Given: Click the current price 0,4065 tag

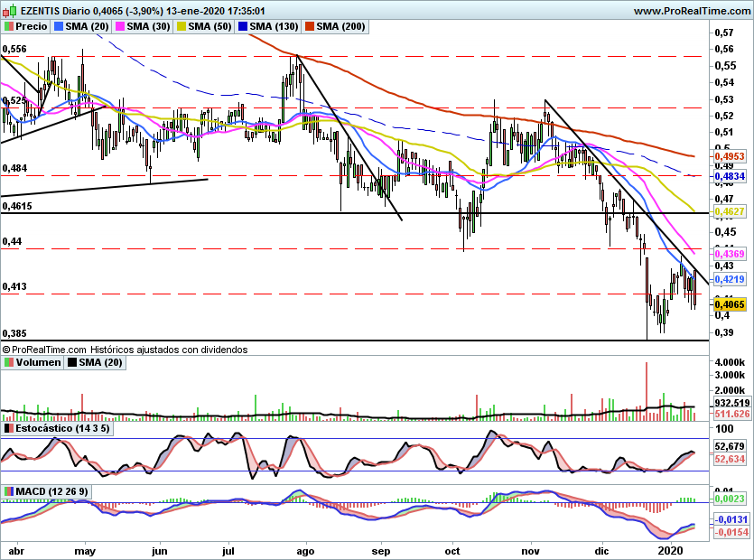Looking at the screenshot, I should click(x=730, y=304).
